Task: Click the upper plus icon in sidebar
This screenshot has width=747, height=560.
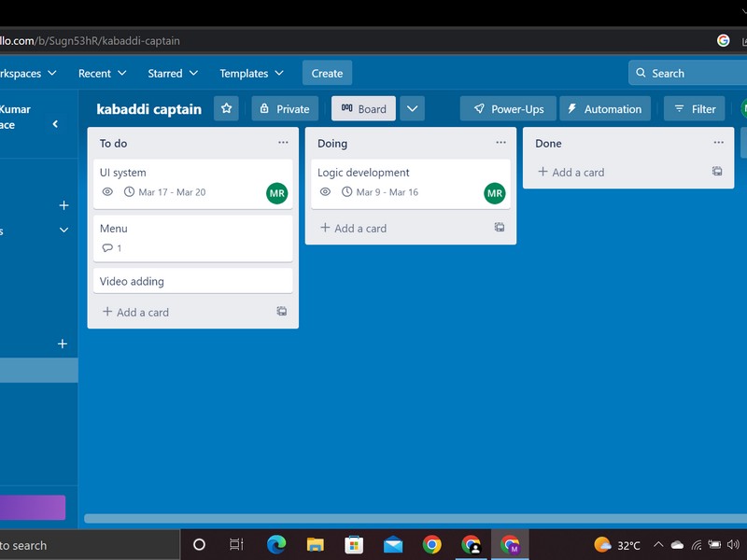Action: tap(63, 205)
